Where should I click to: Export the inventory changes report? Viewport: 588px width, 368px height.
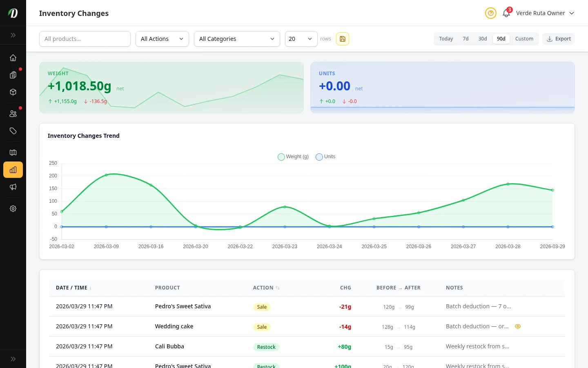coord(559,39)
